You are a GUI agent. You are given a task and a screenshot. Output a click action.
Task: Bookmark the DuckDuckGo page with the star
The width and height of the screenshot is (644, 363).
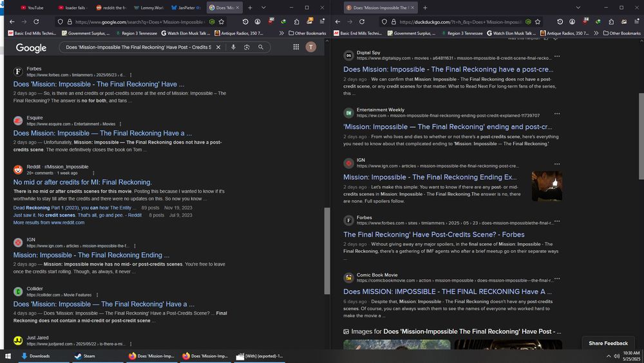(x=538, y=22)
